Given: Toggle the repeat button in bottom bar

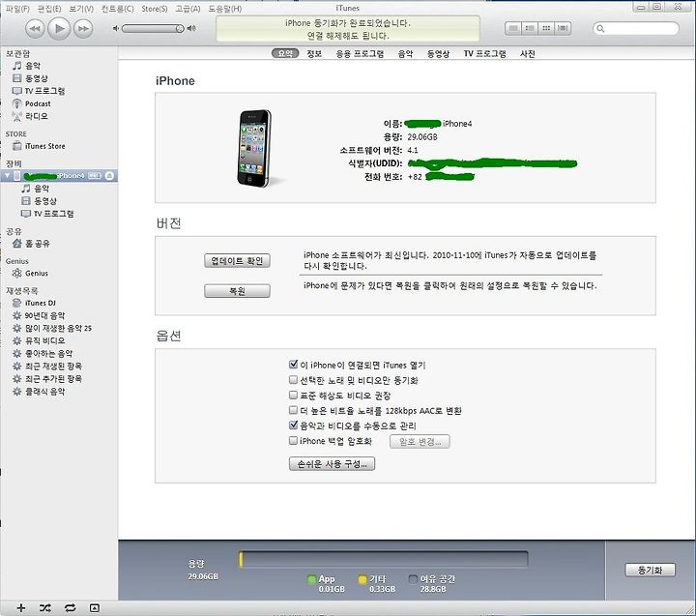Looking at the screenshot, I should click(x=70, y=608).
